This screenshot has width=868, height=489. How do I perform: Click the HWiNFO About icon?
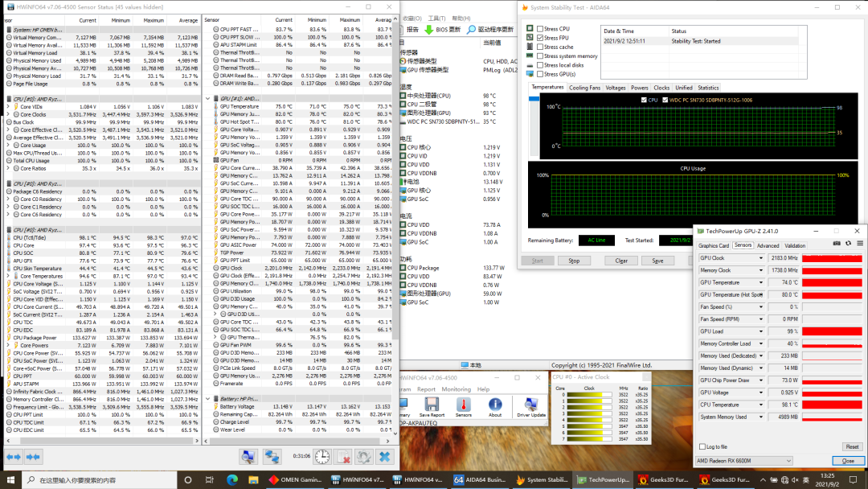(495, 405)
